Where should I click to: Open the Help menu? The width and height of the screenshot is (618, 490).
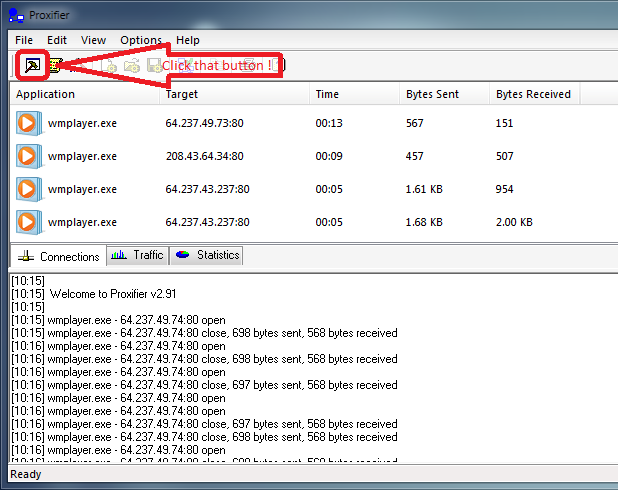pos(188,40)
